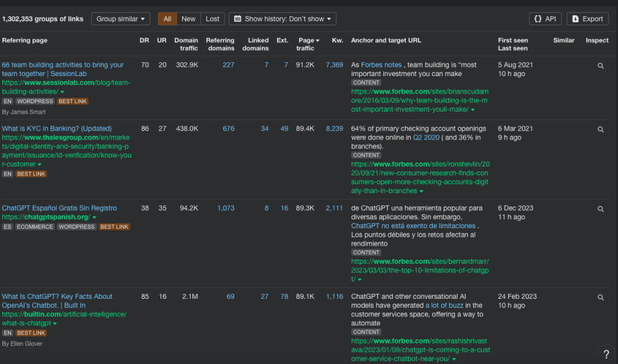The height and width of the screenshot is (364, 618).
Task: Open the thalesgroup.com referring URL
Action: point(66,151)
